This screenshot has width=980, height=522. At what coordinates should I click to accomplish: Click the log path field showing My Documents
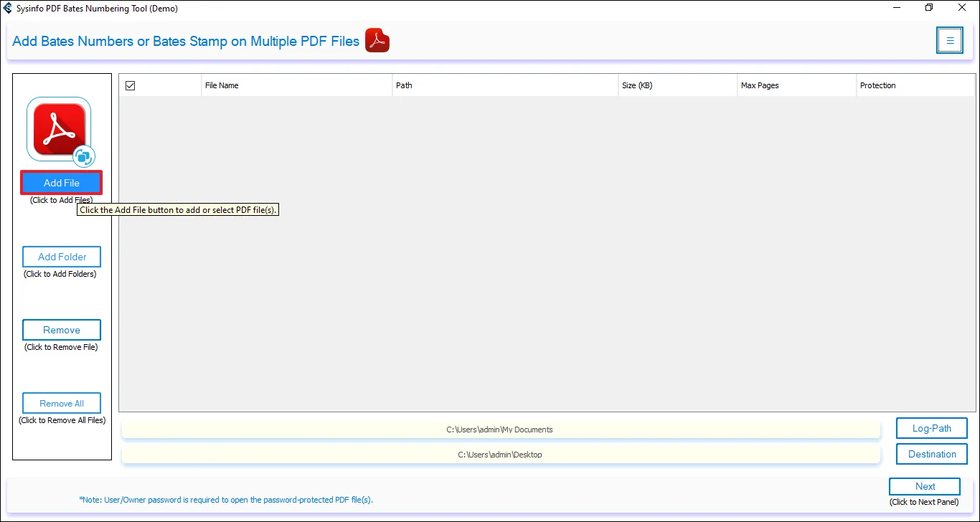coord(500,430)
